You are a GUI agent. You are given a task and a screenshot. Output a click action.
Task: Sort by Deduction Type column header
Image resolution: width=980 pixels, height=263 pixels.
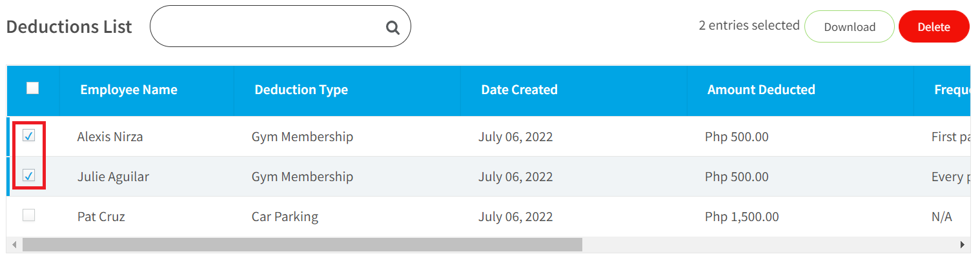301,90
